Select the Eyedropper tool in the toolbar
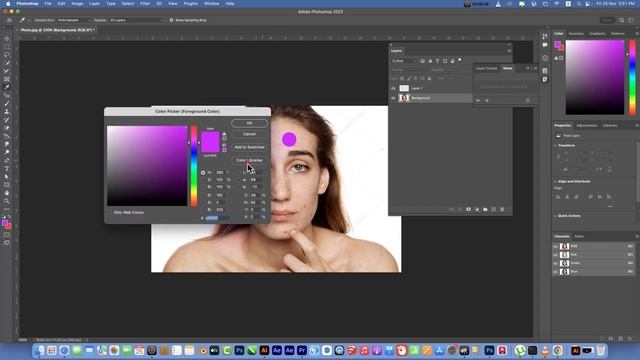Viewport: 640px width, 360px height. (7, 87)
